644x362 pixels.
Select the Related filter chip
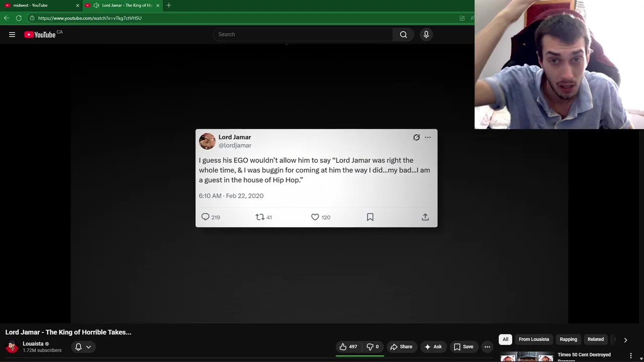click(596, 339)
